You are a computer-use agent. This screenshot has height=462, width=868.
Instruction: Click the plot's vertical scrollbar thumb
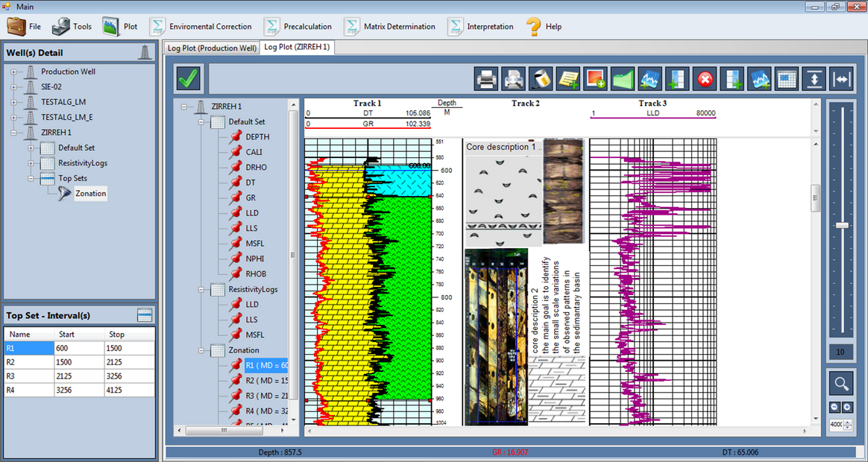815,198
